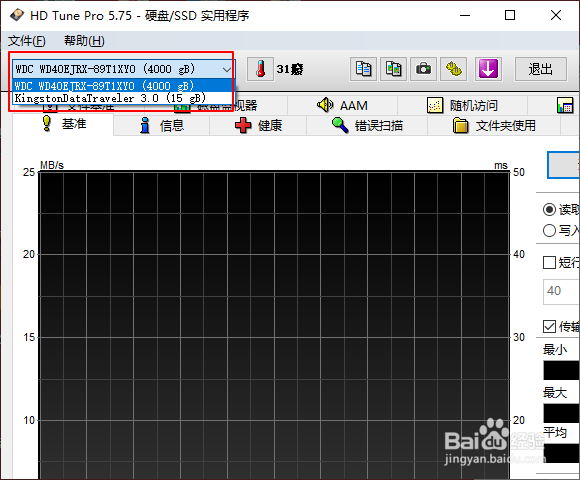Copy screenshot to clipboard icon

pos(394,69)
